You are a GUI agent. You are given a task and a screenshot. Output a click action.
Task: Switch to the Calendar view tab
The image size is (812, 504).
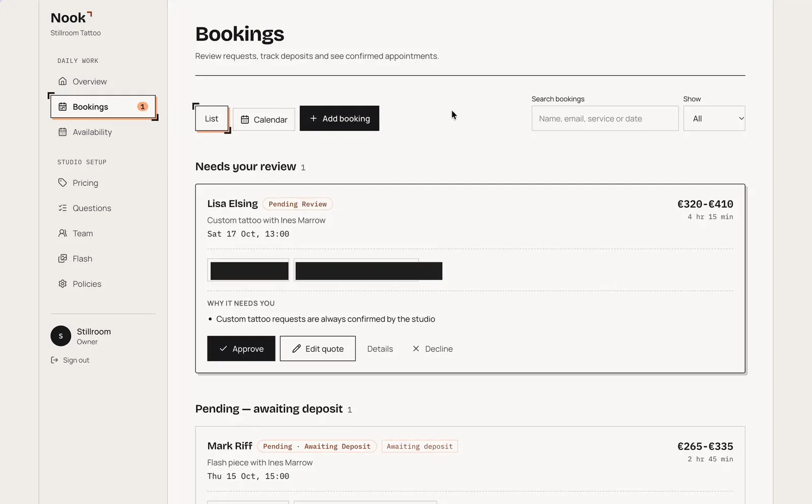pyautogui.click(x=264, y=119)
